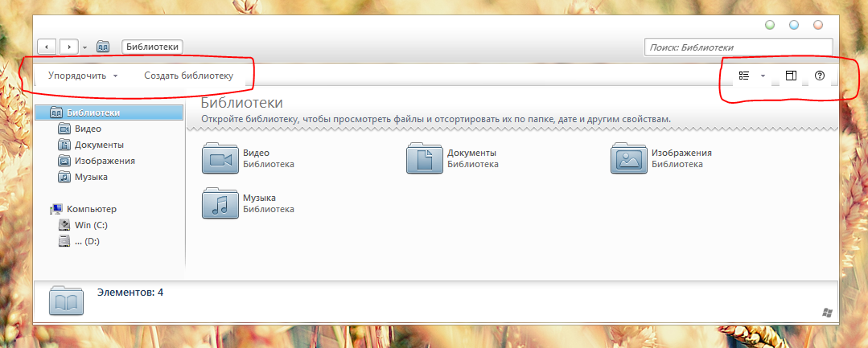Click the Библиотеки heading in content pane
This screenshot has width=868, height=348.
[242, 103]
